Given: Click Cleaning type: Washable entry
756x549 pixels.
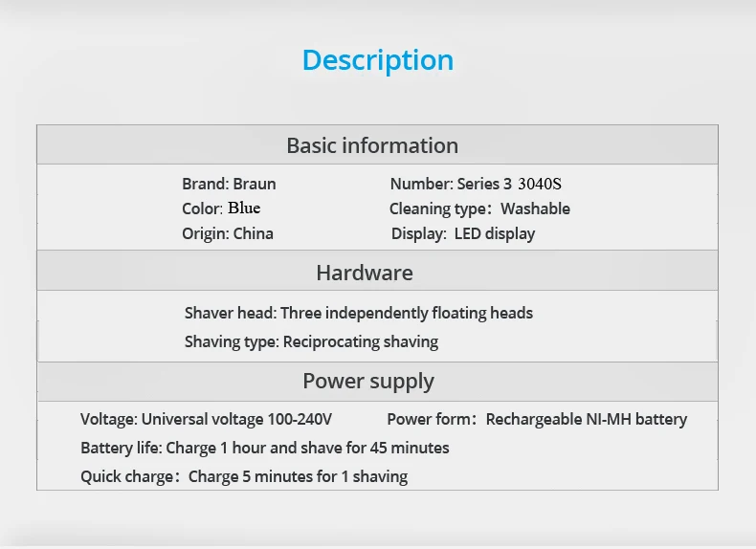Looking at the screenshot, I should click(x=479, y=209).
